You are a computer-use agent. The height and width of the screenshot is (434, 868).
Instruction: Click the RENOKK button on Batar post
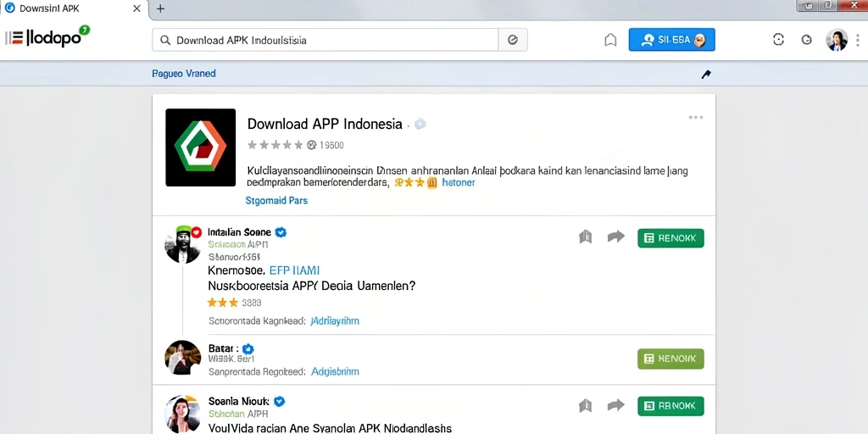[x=670, y=359]
